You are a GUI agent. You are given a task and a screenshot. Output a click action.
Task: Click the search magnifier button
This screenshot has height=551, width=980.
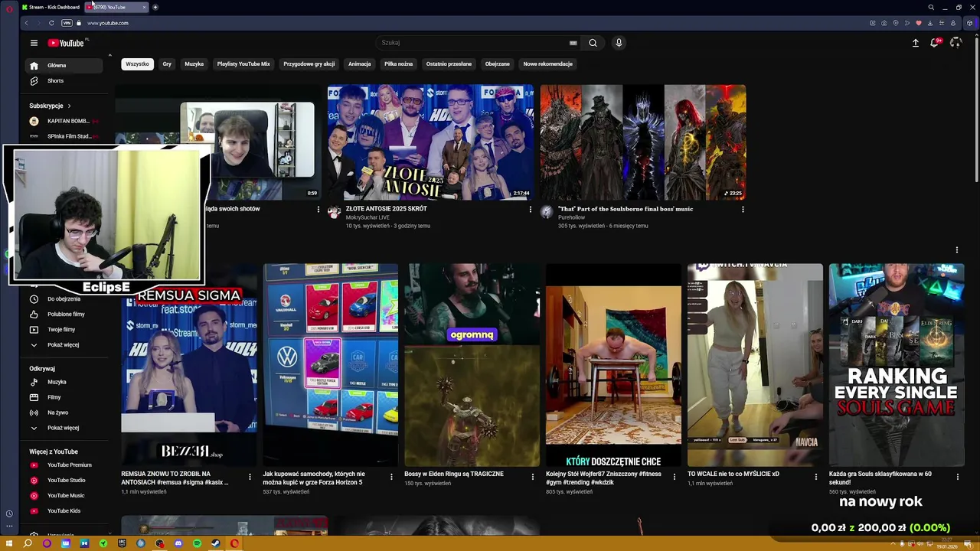(x=593, y=43)
